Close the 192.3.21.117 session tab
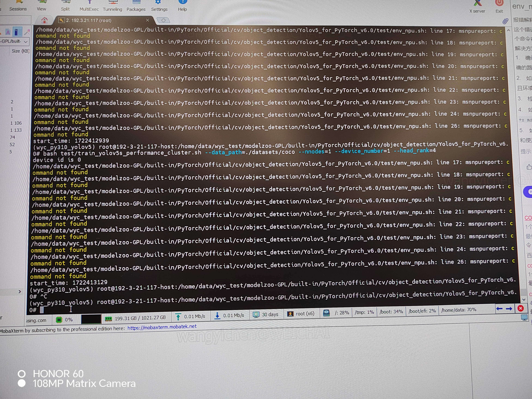 coord(147,20)
